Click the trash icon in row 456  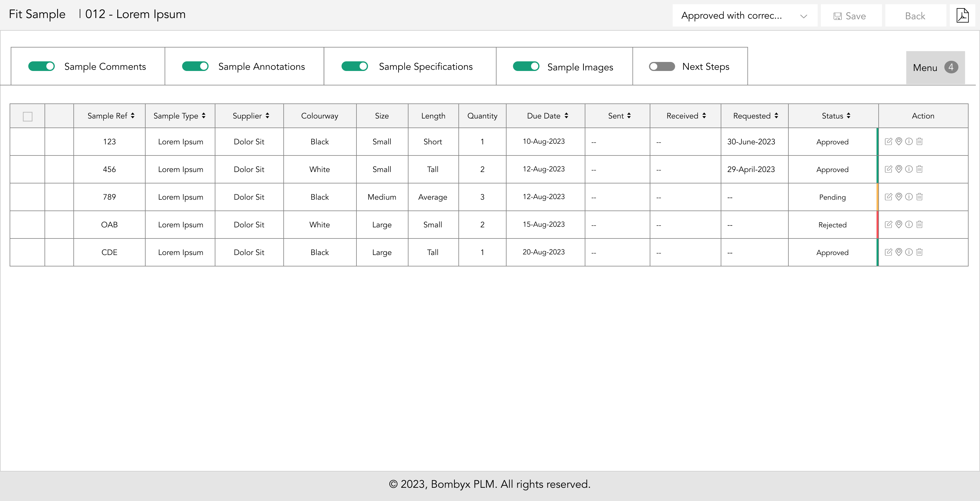pos(920,169)
